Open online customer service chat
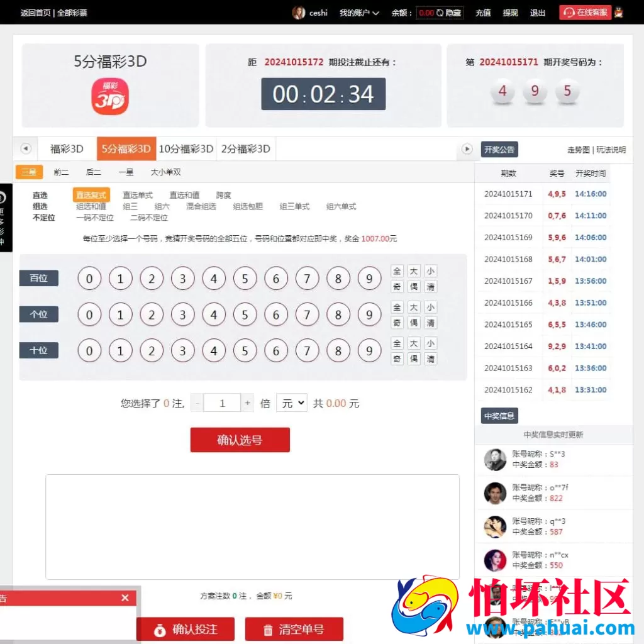Viewport: 644px width, 644px height. coord(584,12)
